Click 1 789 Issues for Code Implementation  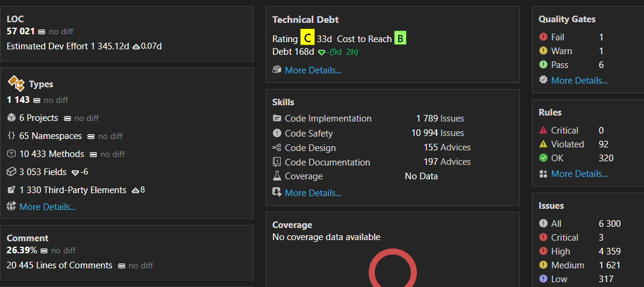(x=440, y=119)
